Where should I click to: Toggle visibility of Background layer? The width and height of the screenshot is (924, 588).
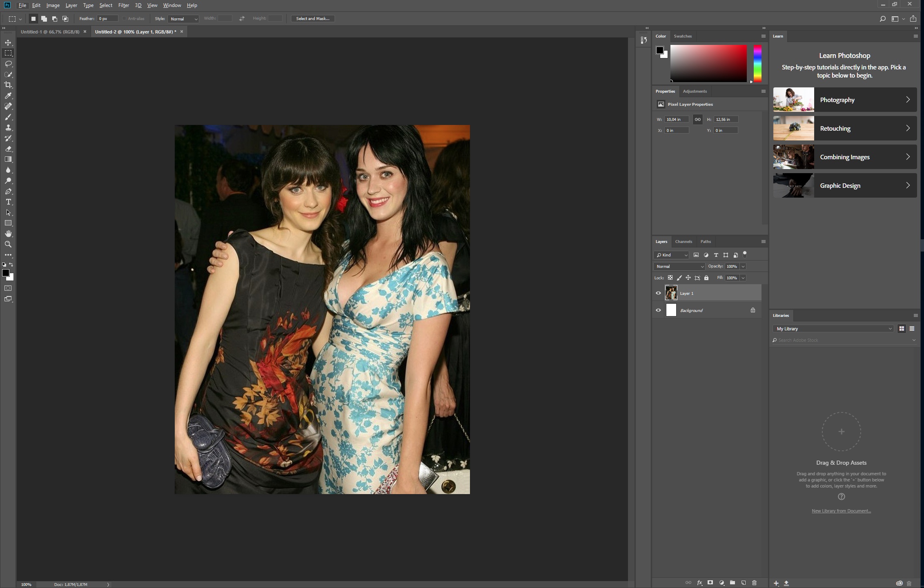coord(658,310)
